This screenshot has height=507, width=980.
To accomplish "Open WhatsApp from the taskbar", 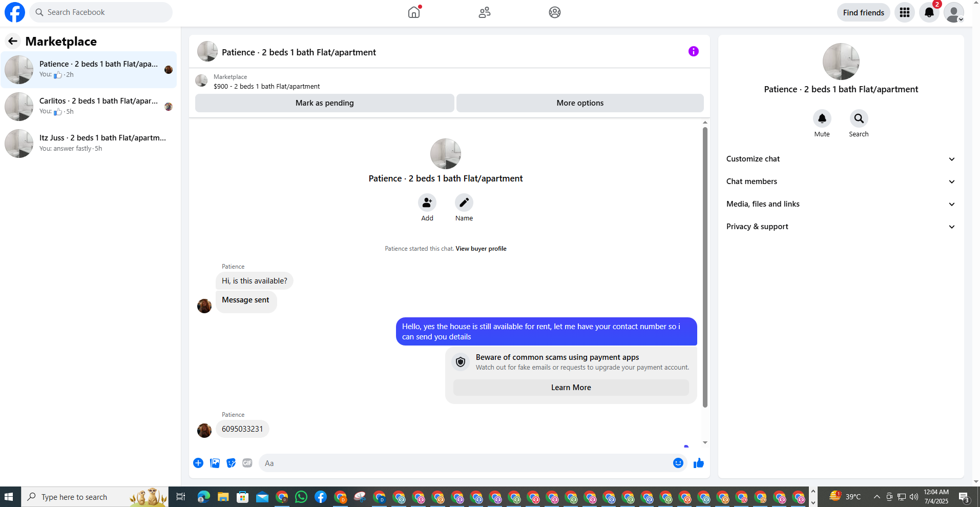I will (x=301, y=497).
